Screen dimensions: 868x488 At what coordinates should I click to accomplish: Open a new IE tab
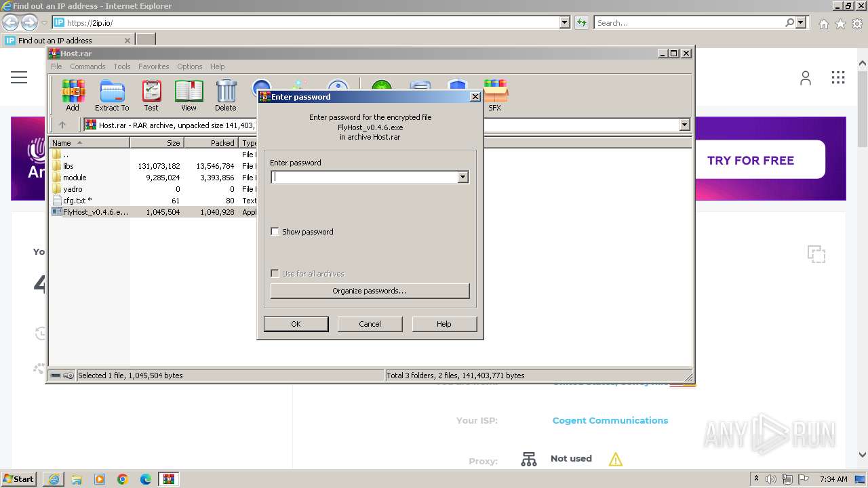[146, 40]
